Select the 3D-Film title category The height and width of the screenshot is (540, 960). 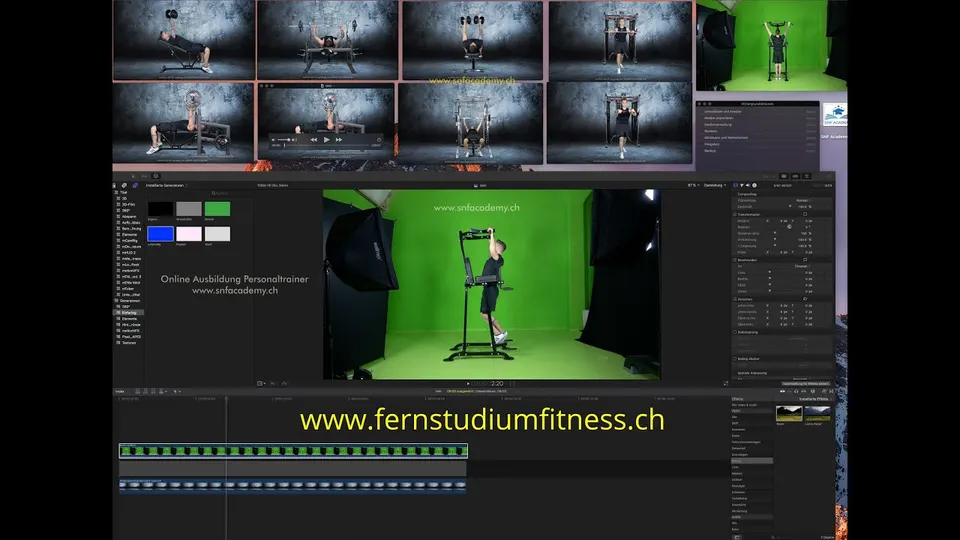128,204
